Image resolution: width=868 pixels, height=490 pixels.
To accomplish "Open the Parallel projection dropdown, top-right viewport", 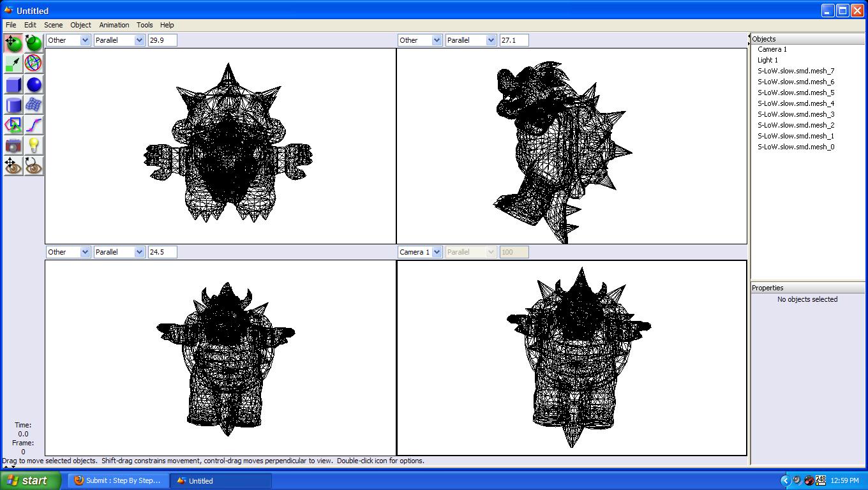I will coord(471,40).
